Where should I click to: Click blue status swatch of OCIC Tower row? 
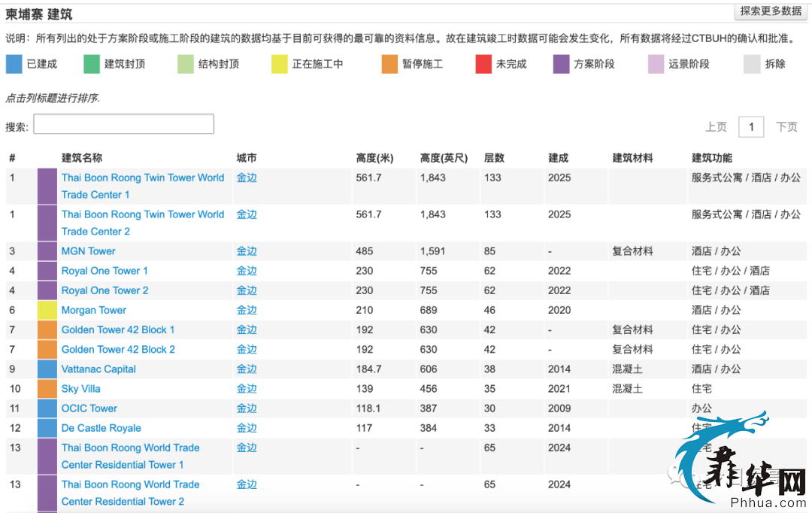coord(47,409)
